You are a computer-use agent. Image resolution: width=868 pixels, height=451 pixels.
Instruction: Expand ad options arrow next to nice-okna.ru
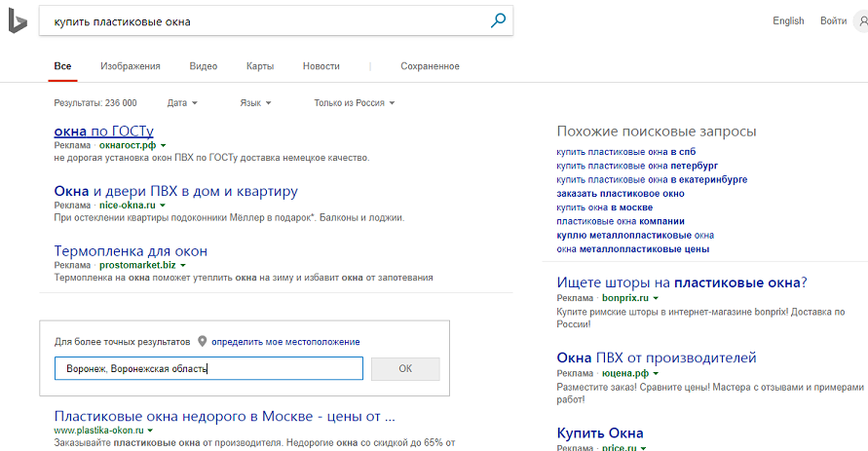(164, 206)
